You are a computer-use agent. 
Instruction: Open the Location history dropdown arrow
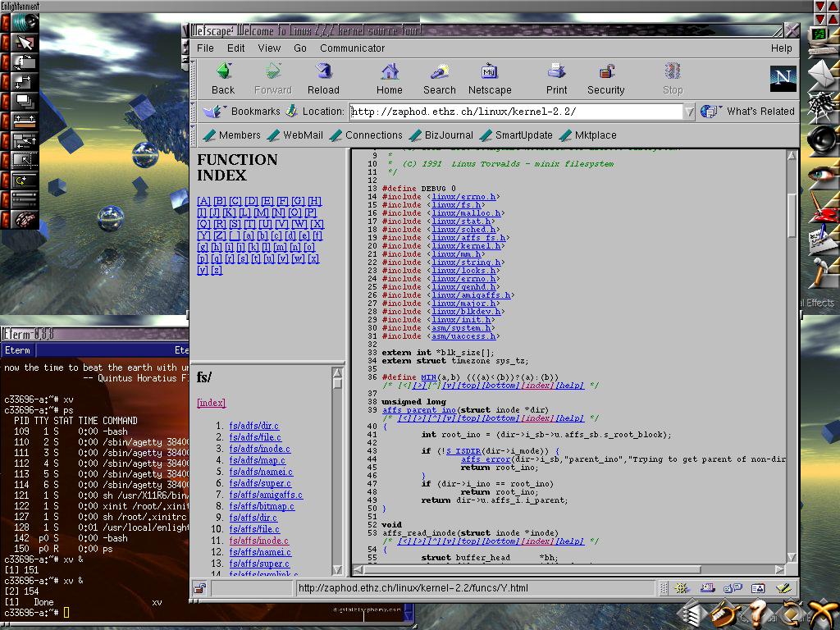click(x=689, y=112)
